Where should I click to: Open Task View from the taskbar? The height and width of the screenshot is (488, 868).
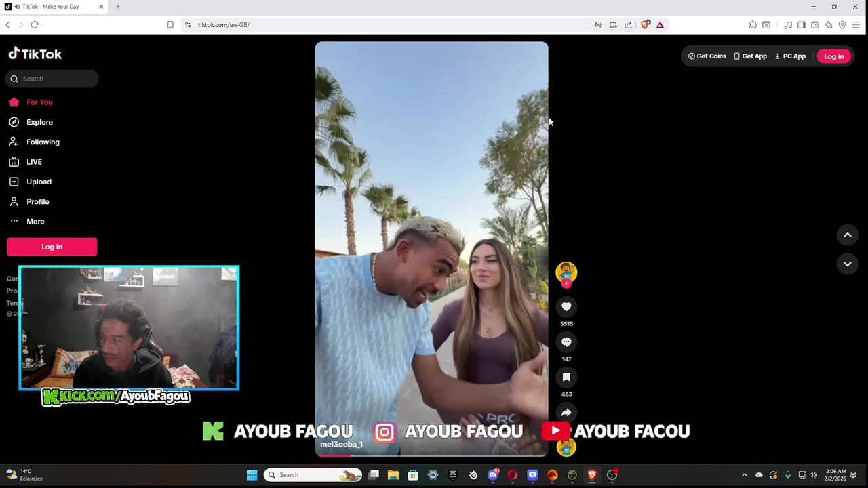(x=374, y=475)
